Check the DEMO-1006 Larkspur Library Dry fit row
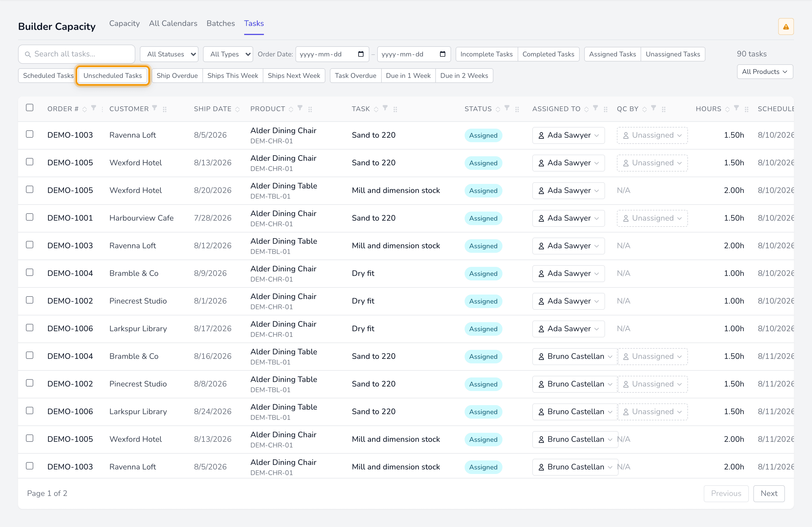 pos(30,328)
